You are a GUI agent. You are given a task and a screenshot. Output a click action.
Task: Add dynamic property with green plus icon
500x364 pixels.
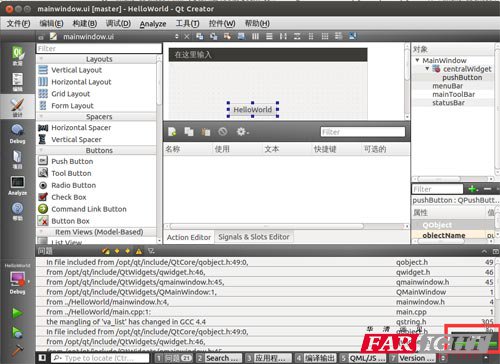point(473,189)
